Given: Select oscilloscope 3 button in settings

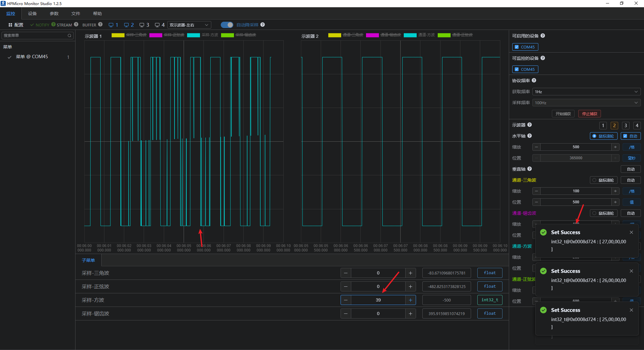Looking at the screenshot, I should coord(625,125).
